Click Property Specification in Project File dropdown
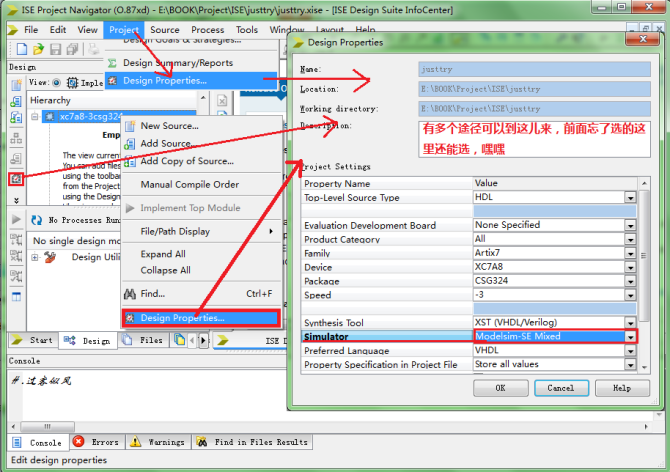The width and height of the screenshot is (670, 472). click(x=630, y=364)
